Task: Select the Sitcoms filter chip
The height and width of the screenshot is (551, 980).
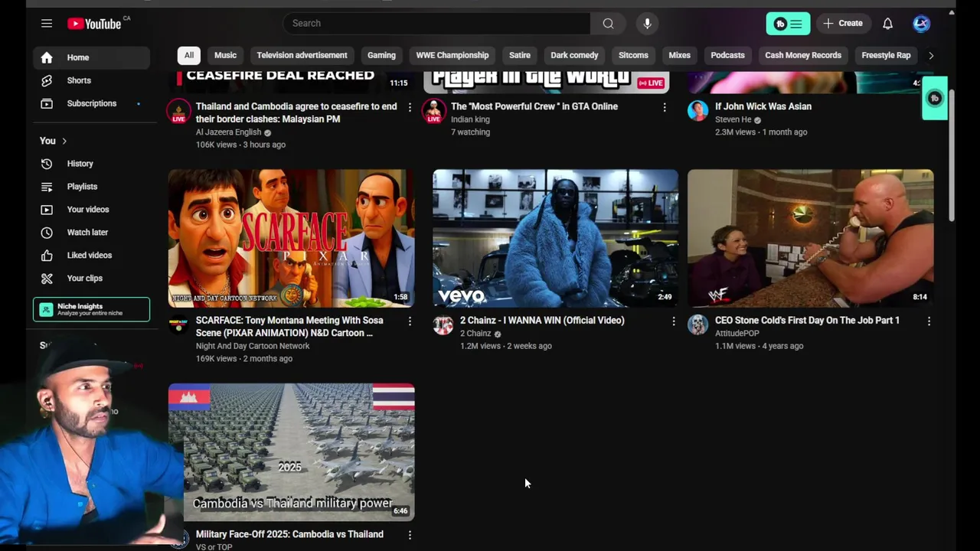Action: point(633,55)
